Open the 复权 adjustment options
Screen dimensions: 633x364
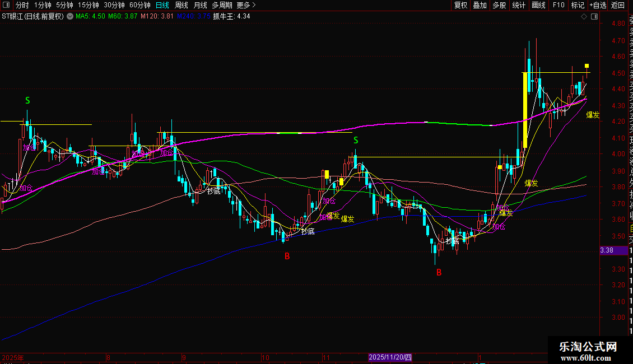[460, 5]
